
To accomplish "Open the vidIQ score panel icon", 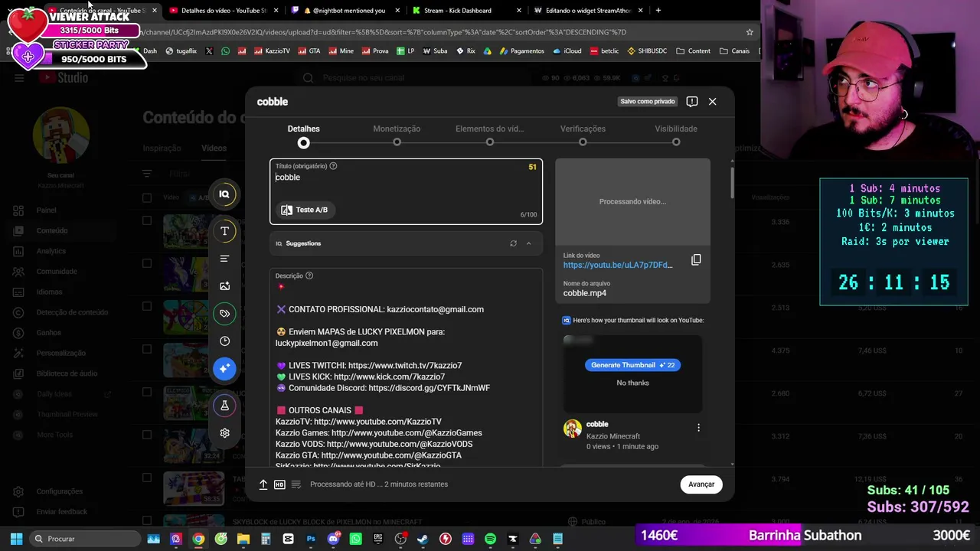I will [224, 194].
